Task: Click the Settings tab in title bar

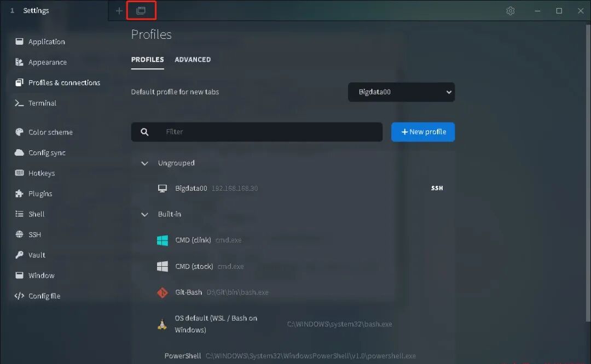Action: pos(54,10)
